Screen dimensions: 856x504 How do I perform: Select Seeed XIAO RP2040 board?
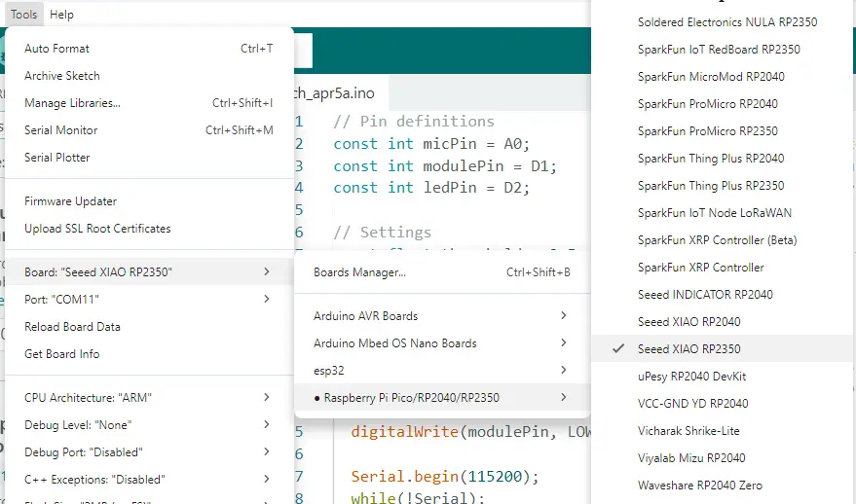(x=689, y=321)
